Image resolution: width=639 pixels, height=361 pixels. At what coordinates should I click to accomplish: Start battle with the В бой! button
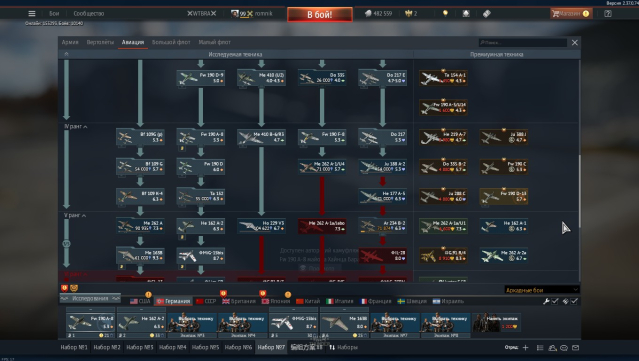320,15
